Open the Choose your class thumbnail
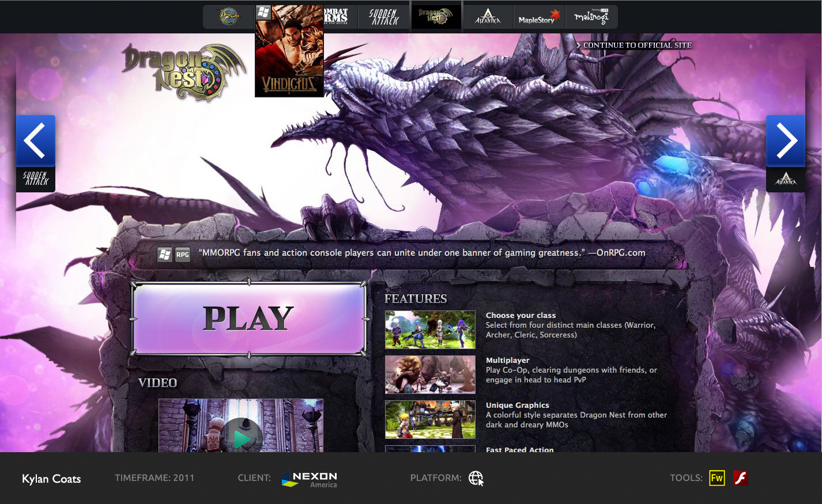This screenshot has height=504, width=822. point(430,330)
